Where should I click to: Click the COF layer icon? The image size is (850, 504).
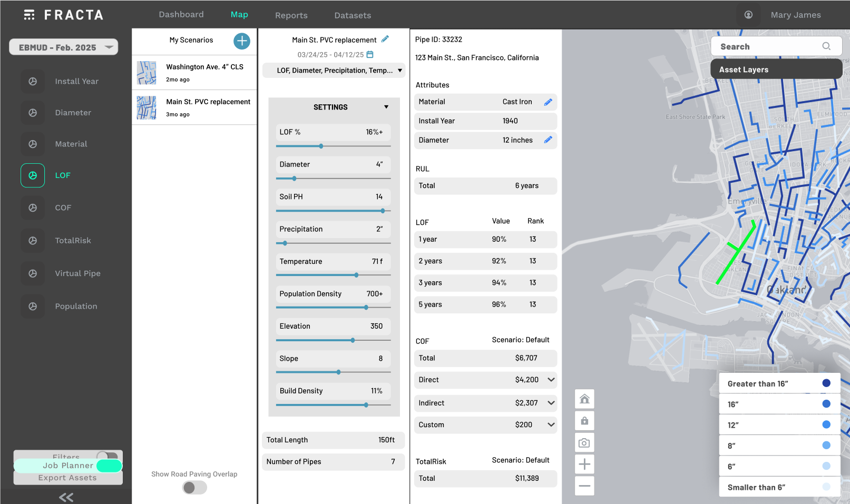(33, 208)
